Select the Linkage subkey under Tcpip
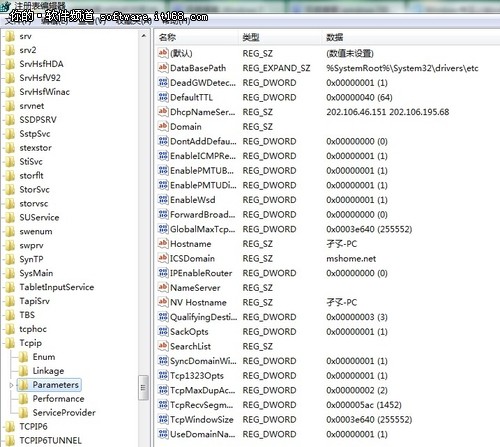The width and height of the screenshot is (500, 447). click(48, 371)
